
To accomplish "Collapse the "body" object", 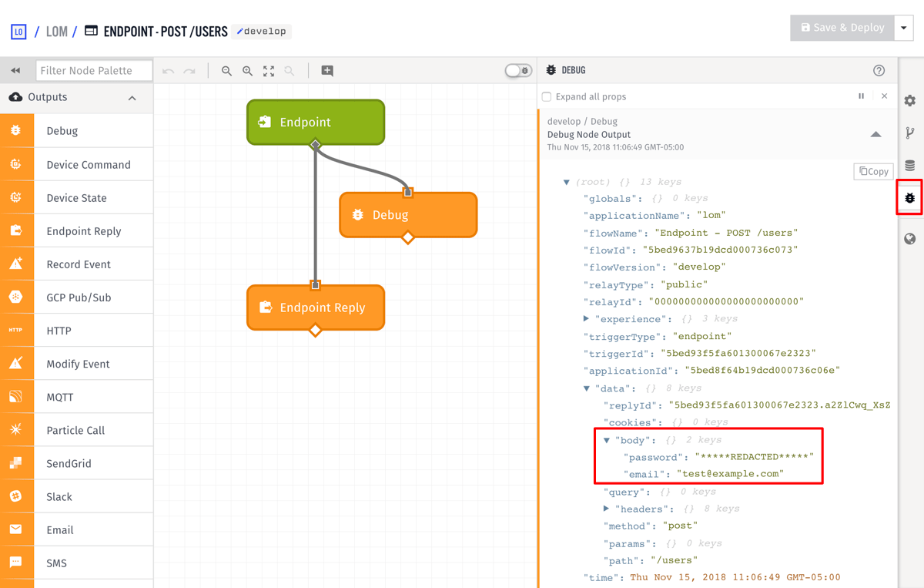I will point(607,441).
